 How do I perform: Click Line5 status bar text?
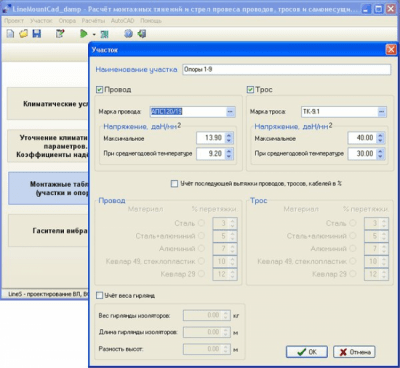48,294
